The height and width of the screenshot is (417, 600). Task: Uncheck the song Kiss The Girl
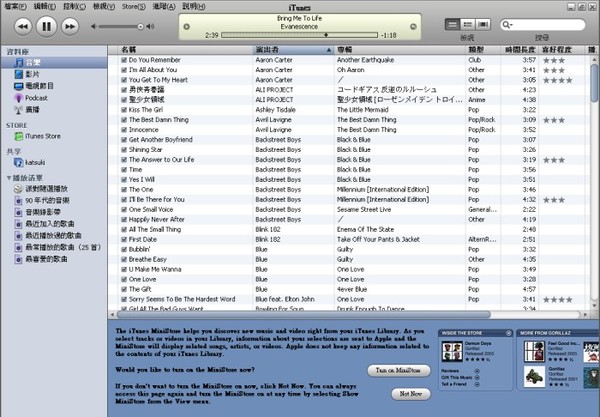124,110
